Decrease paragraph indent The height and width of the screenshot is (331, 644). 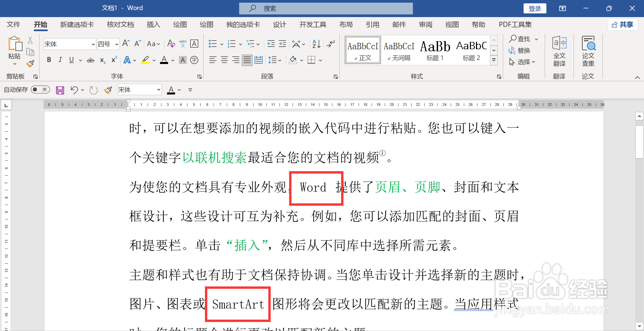pyautogui.click(x=271, y=44)
